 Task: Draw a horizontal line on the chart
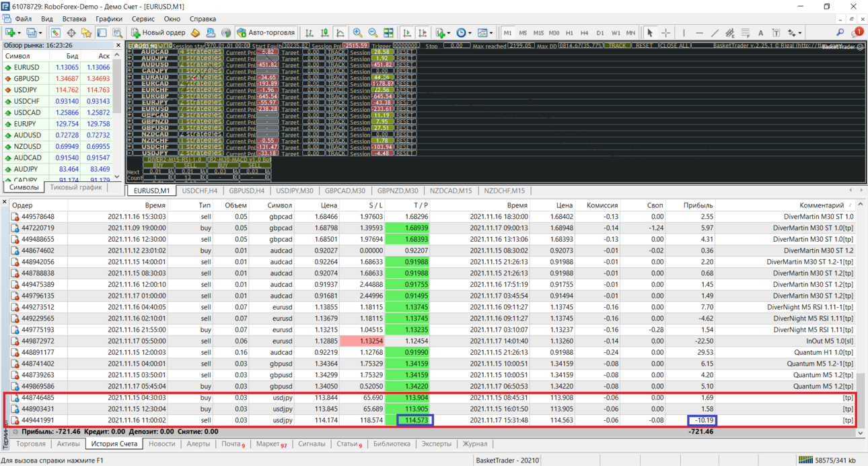click(x=699, y=32)
